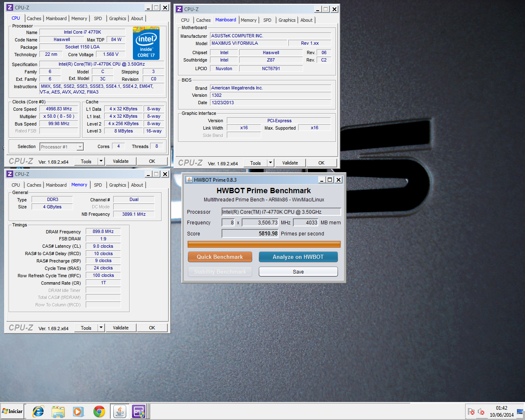Open Google Chrome from the taskbar
The image size is (525, 420).
click(99, 411)
